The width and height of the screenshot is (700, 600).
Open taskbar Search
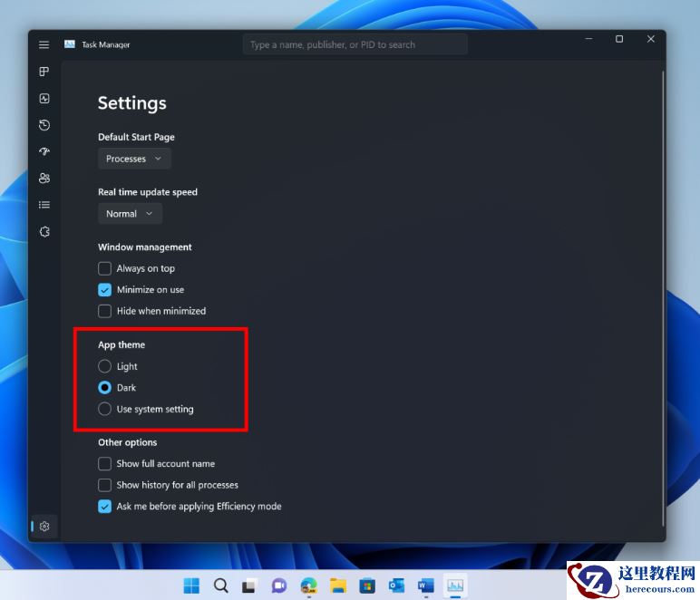(x=220, y=585)
